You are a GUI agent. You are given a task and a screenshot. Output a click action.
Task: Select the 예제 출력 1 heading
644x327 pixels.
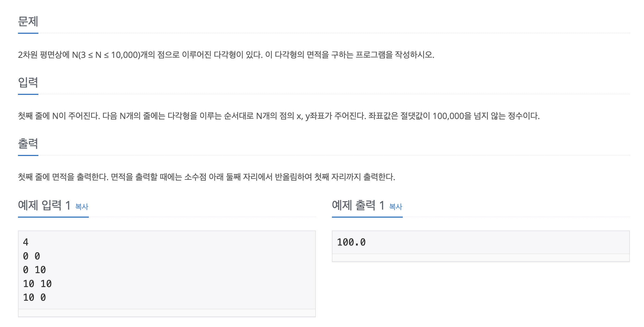[x=358, y=205]
